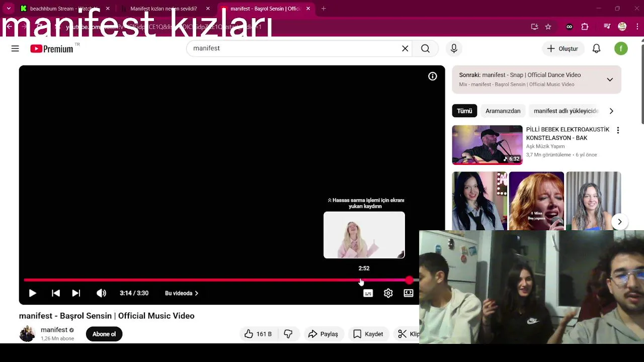
Task: Open dark-haired woman Shorts thumbnail
Action: coord(479,201)
